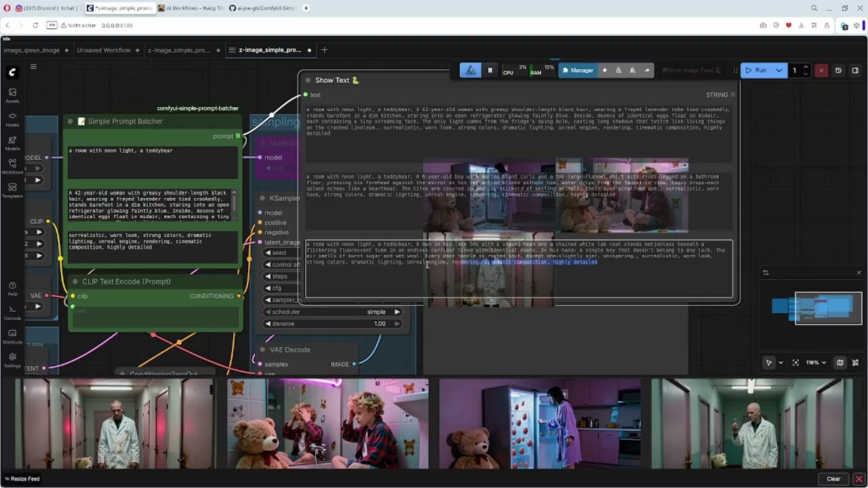Expand the seed widget arrow
868x488 pixels.
point(268,253)
